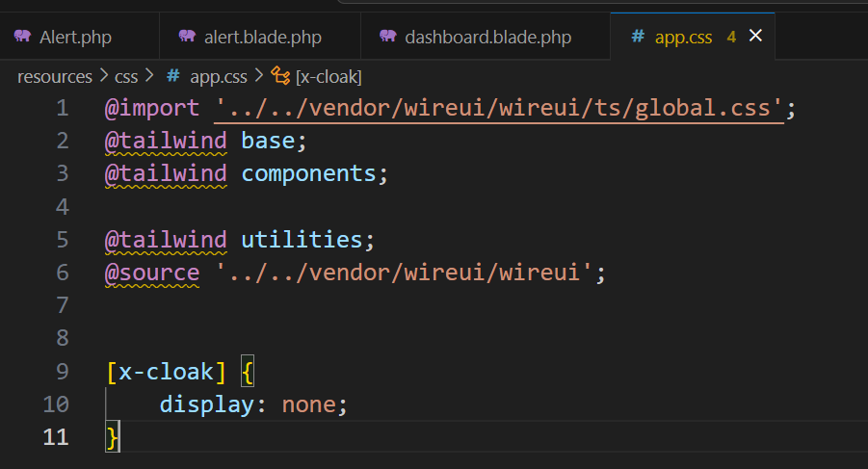This screenshot has height=469, width=868.
Task: Click the @source directive on line 6
Action: (152, 273)
